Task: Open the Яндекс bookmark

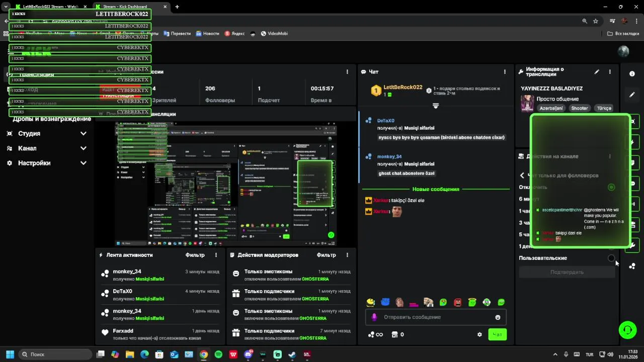Action: coord(235,34)
